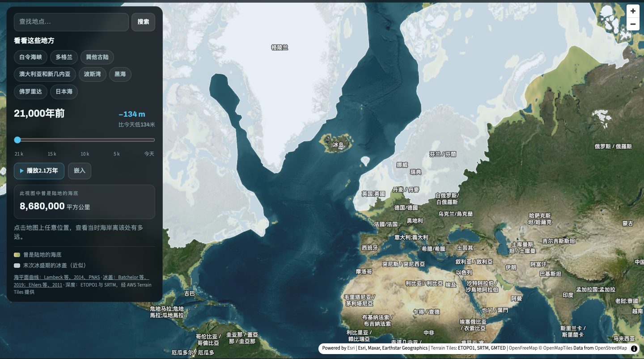
Task: Zoom in with the plus button
Action: pos(633,11)
